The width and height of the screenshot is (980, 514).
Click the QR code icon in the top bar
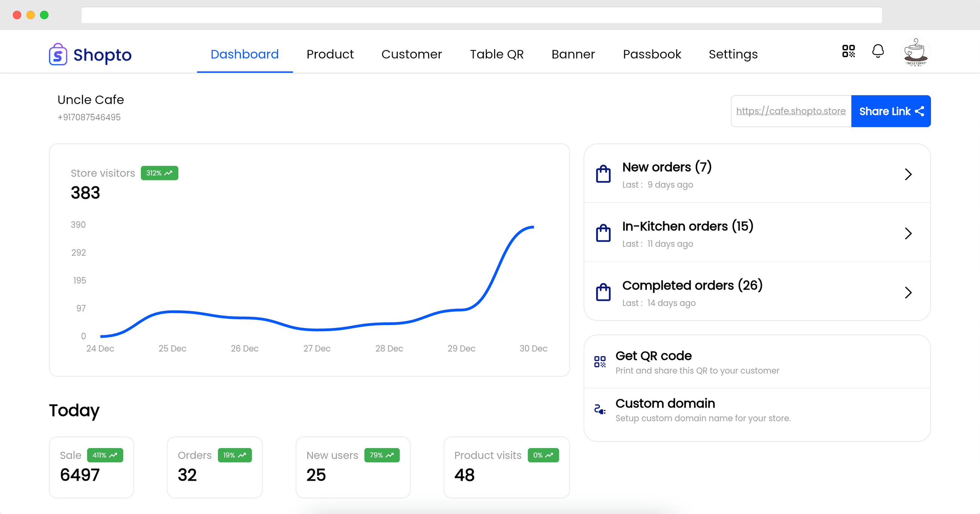[848, 51]
